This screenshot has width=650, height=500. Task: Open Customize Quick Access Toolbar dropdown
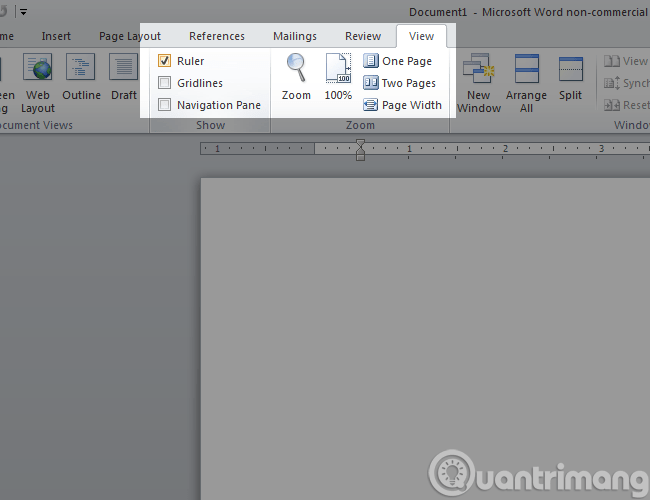(x=24, y=12)
